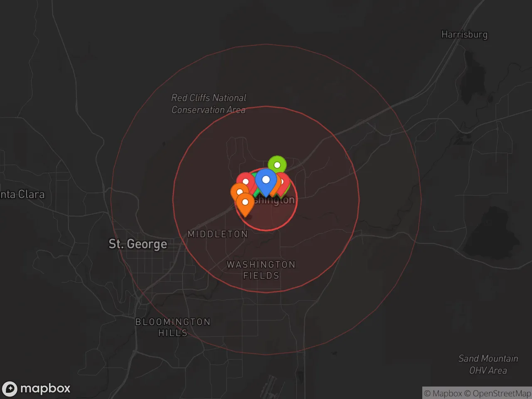Click the St. George city label
Image resolution: width=532 pixels, height=399 pixels.
[x=138, y=244]
